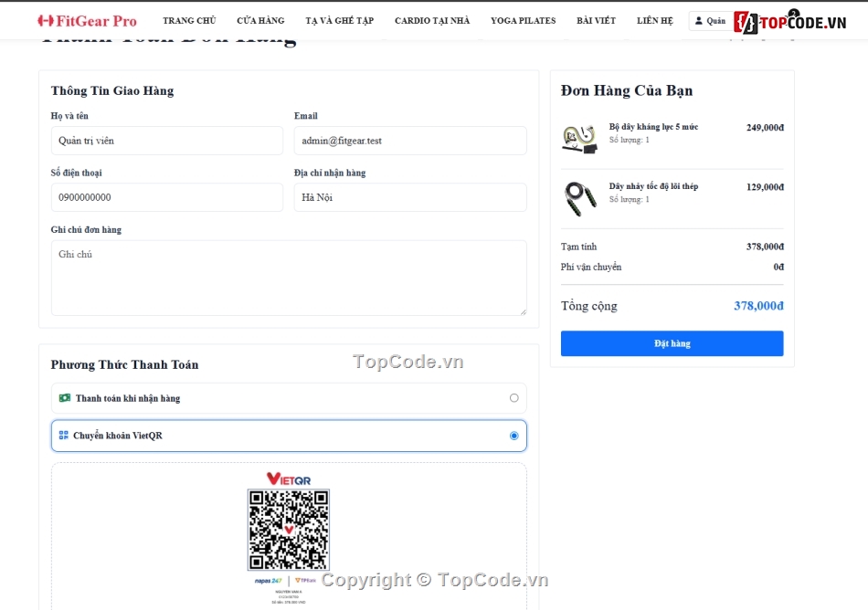Click the FitGear Pro logo
Screen dimensions: 868x610
(87, 21)
